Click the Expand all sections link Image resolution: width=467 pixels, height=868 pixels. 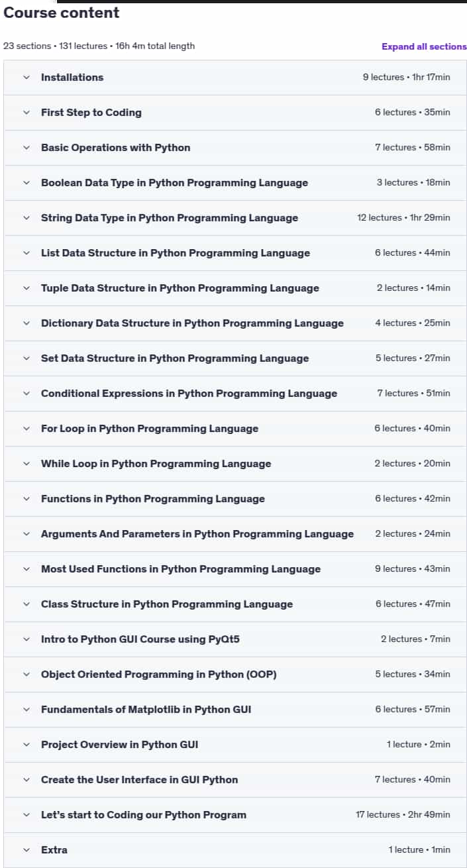[424, 46]
